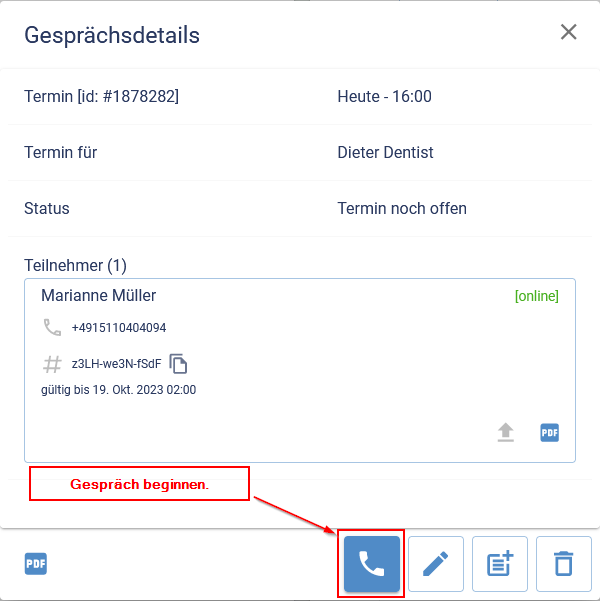Screen dimensions: 600x601
Task: Select the access code text z3LH-we3N-fSdF
Action: [116, 363]
